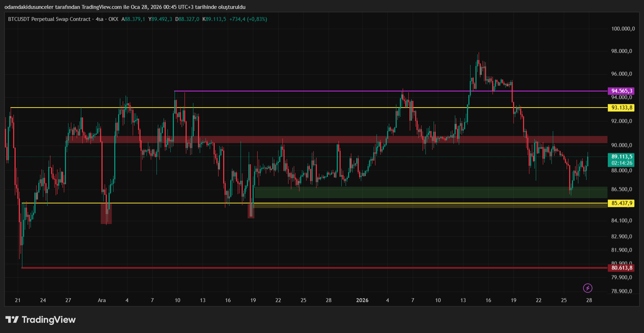Screen dimensions: 644x333
Task: Click the open value A88.379,1
Action: point(133,19)
